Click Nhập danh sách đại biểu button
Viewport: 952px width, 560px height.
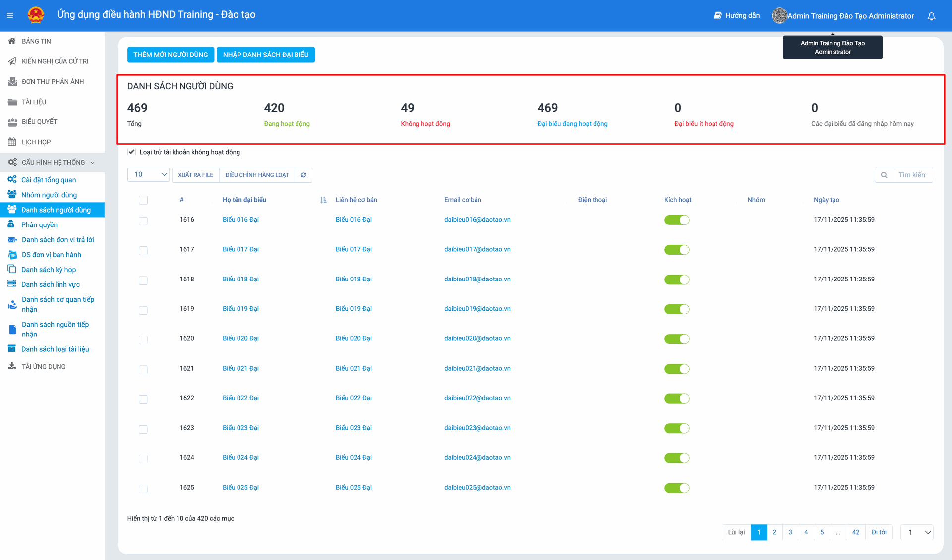pos(265,55)
